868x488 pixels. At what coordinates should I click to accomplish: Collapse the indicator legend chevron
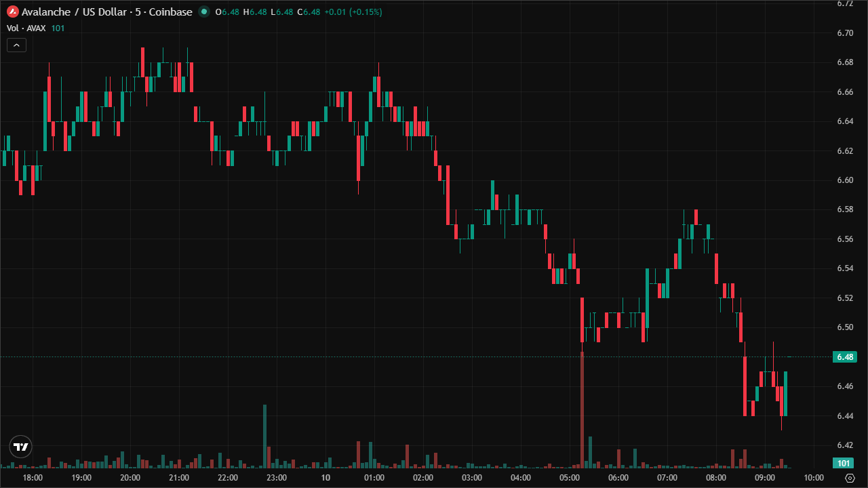coord(16,45)
